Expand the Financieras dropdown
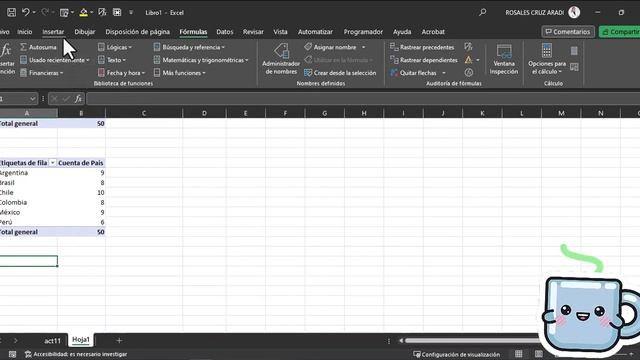 pyautogui.click(x=42, y=73)
